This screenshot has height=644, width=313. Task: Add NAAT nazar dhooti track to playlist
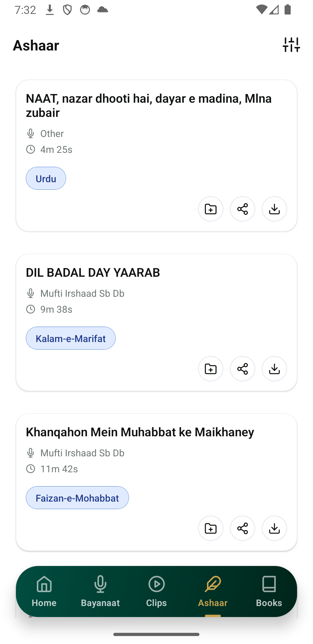tap(211, 209)
